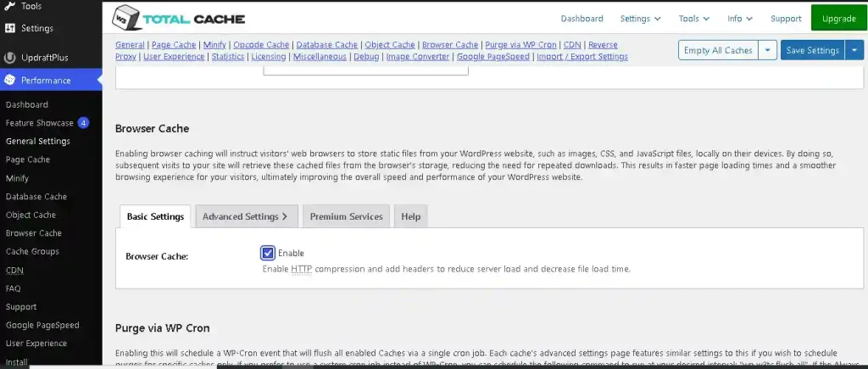Image resolution: width=868 pixels, height=369 pixels.
Task: Expand the Settings menu in header
Action: point(640,19)
